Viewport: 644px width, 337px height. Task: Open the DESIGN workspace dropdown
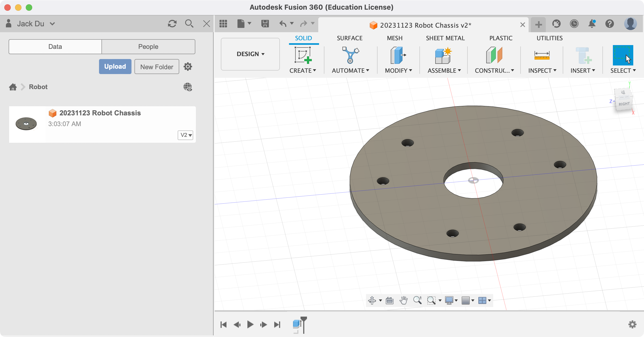[x=250, y=54]
